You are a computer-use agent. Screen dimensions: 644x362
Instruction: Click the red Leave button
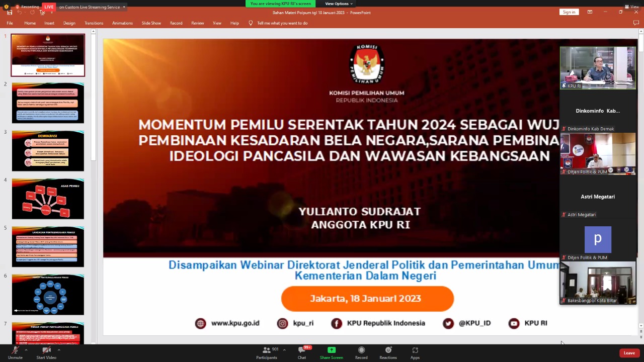pyautogui.click(x=629, y=353)
